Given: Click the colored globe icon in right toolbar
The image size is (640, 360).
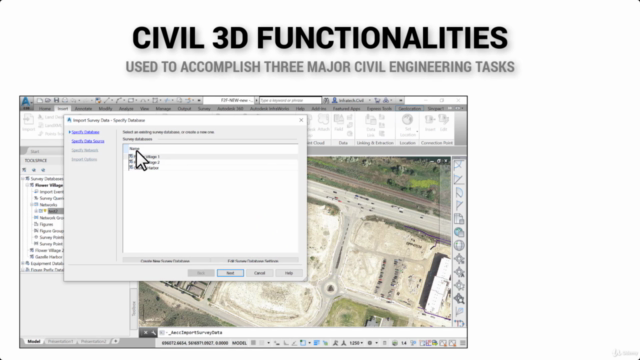Looking at the screenshot, I should 459,232.
